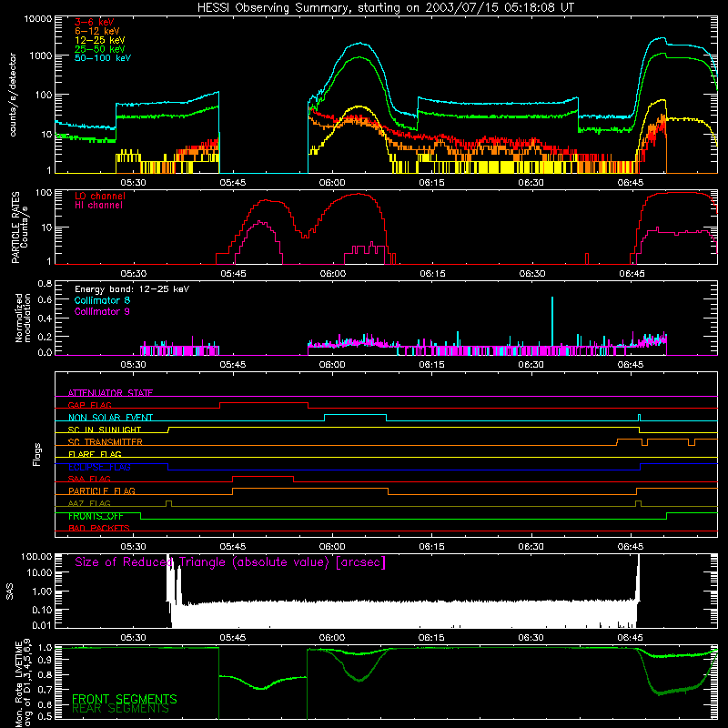Screen dimensions: 728x728
Task: Click the BAD PACKETS flag label
Action: [x=99, y=528]
